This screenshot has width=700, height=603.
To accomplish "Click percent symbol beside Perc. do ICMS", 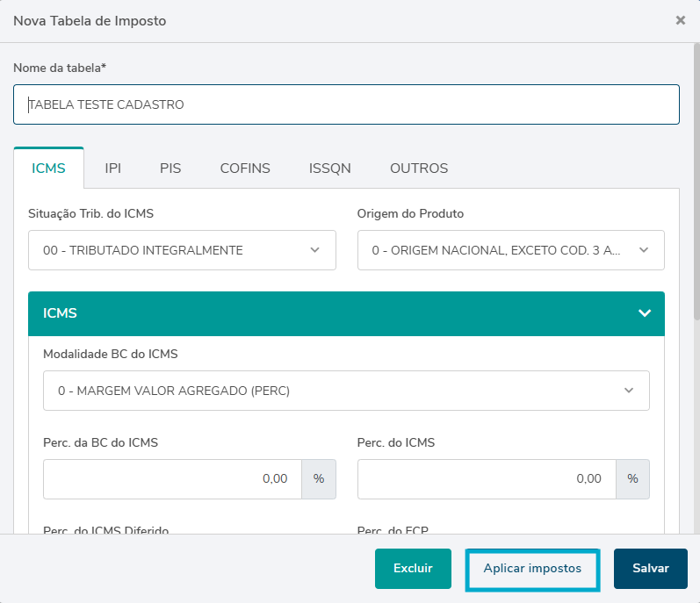I will click(632, 479).
